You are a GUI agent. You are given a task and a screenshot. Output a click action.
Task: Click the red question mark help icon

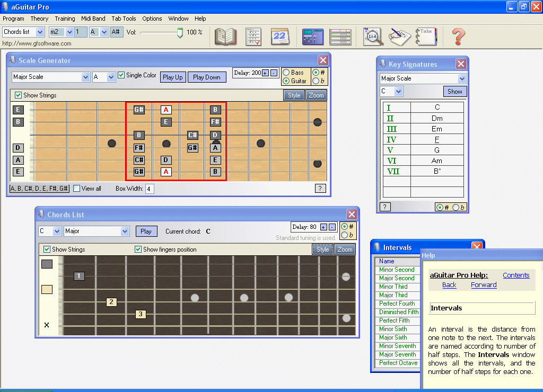(458, 37)
